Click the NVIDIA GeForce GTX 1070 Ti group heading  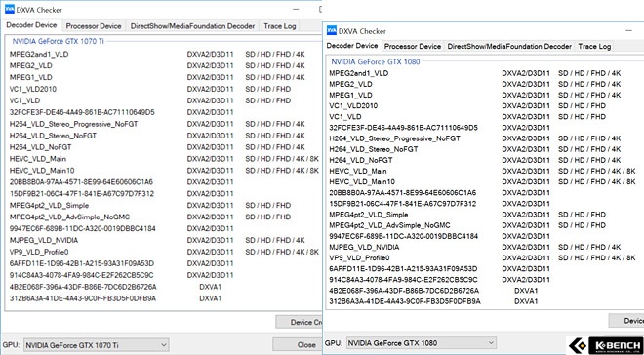58,42
